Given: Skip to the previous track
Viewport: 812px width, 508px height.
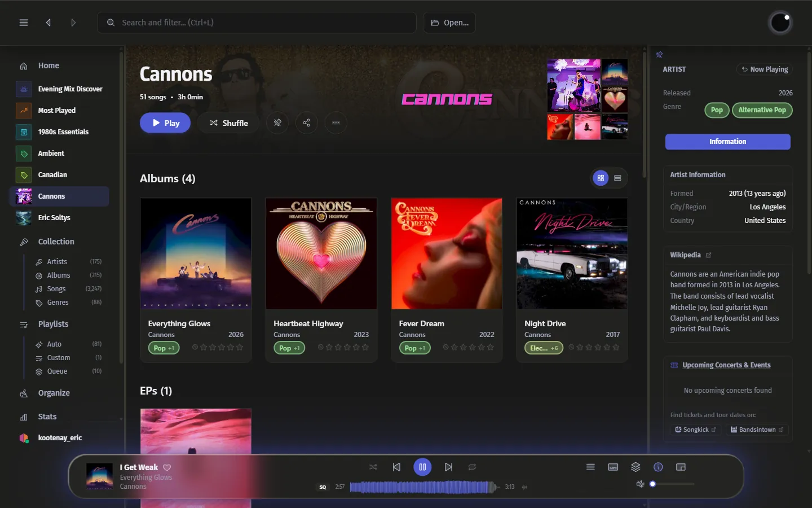Looking at the screenshot, I should 396,467.
